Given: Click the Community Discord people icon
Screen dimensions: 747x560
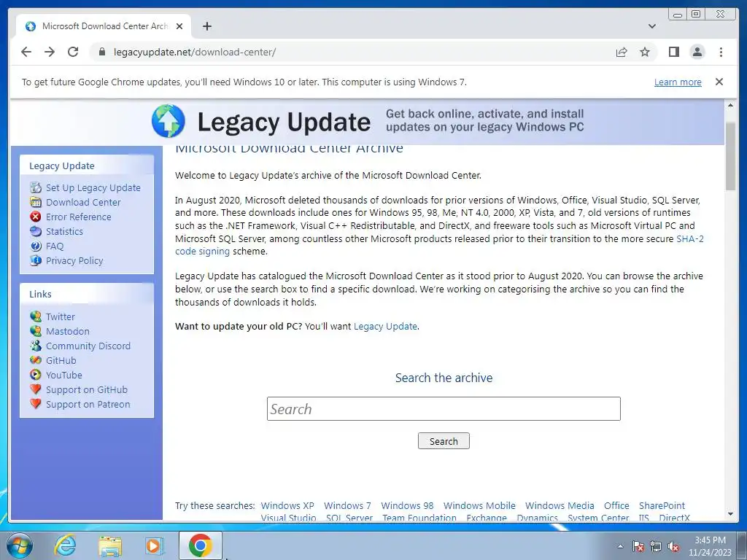Looking at the screenshot, I should pos(36,346).
